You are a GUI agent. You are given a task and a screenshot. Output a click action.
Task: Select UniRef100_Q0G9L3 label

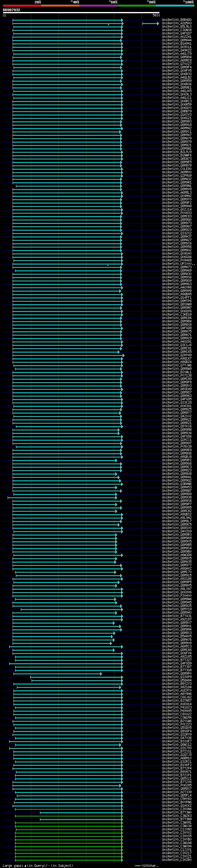(x=177, y=94)
